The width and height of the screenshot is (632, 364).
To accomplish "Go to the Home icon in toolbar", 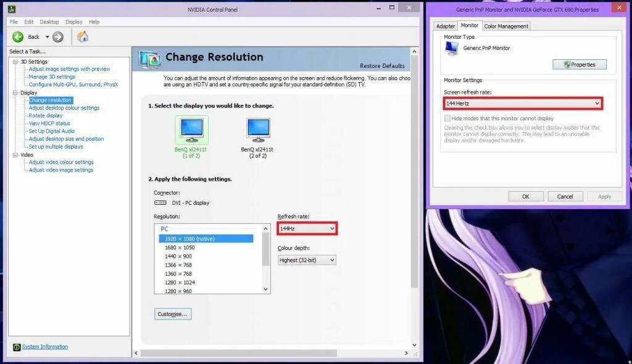I will tap(83, 36).
